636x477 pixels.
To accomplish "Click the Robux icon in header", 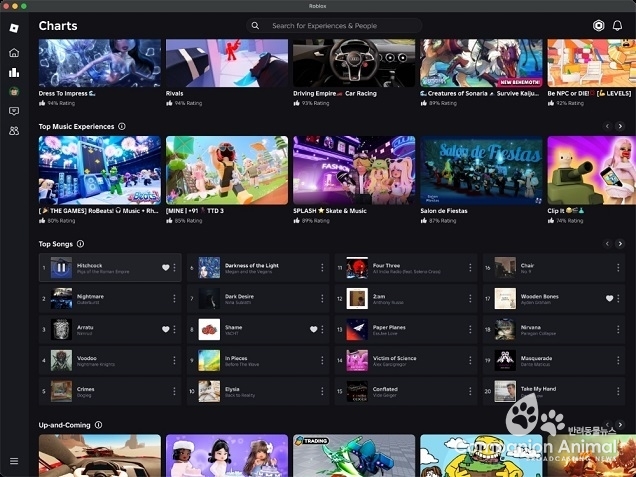I will tap(598, 26).
